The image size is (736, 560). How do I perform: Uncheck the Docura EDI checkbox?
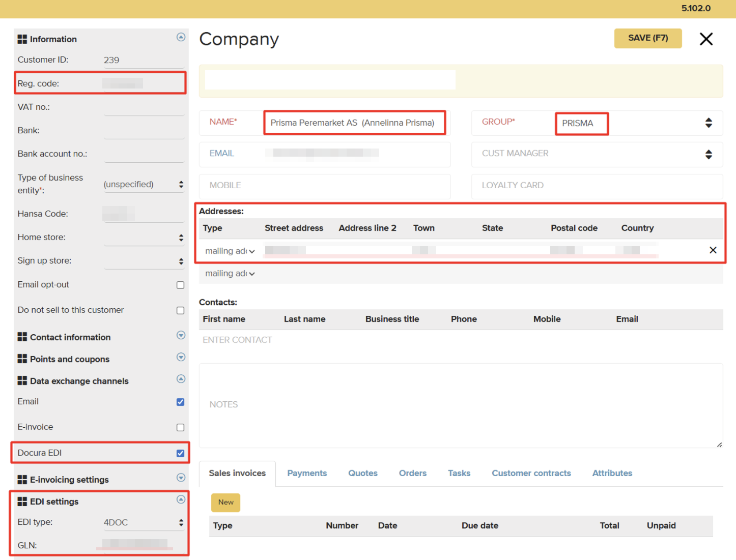click(180, 453)
